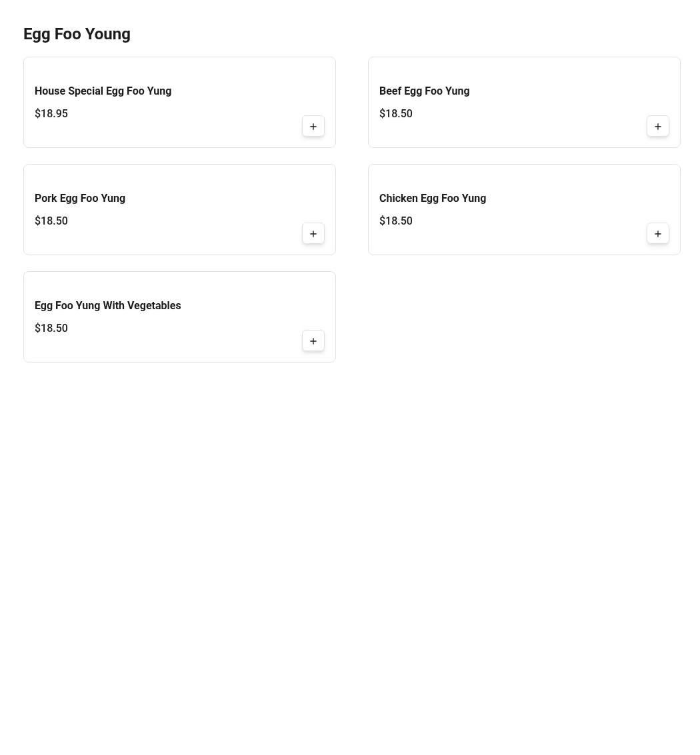Select the Pork Egg Foo Yung name
This screenshot has width=700, height=755.
[x=80, y=199]
